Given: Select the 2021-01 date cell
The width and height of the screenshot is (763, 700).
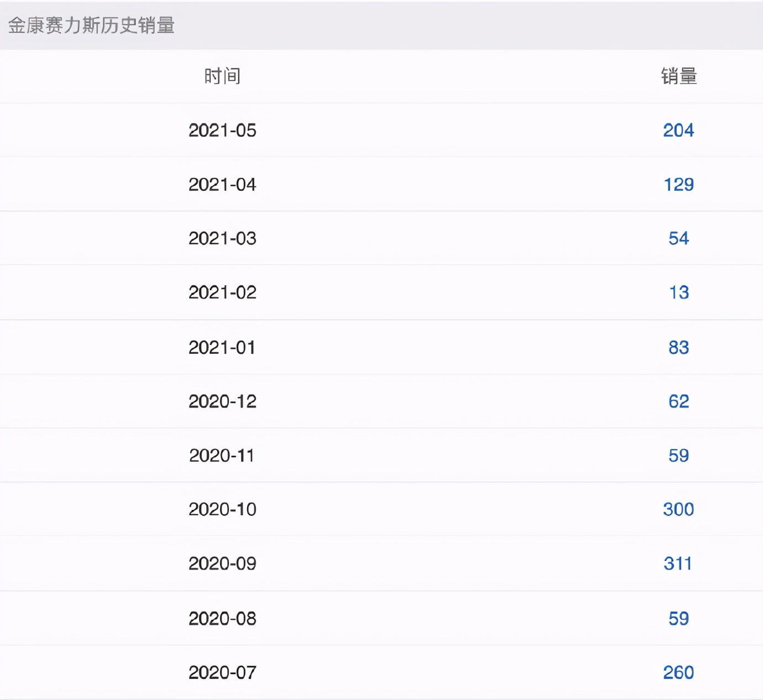Looking at the screenshot, I should (222, 347).
